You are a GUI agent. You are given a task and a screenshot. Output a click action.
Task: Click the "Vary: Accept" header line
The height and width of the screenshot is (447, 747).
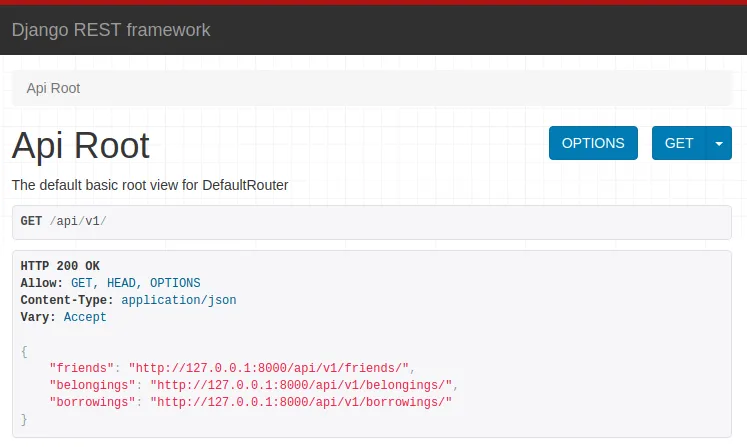tap(63, 317)
